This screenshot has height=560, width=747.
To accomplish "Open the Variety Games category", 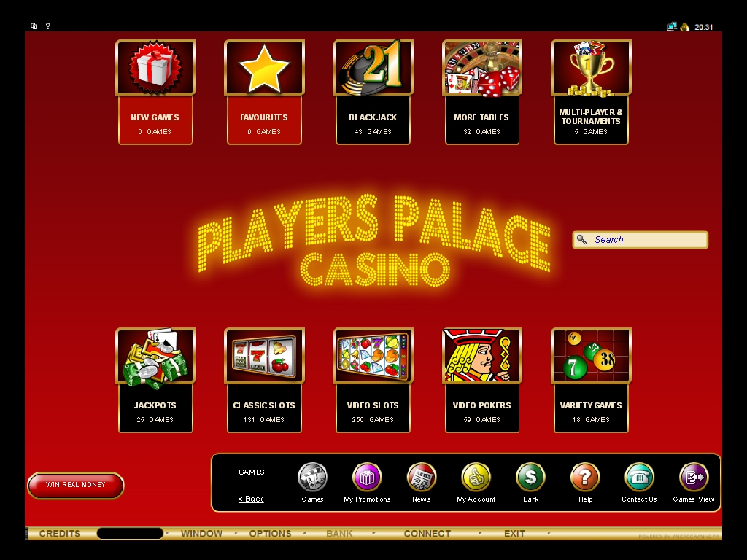I will click(x=591, y=380).
